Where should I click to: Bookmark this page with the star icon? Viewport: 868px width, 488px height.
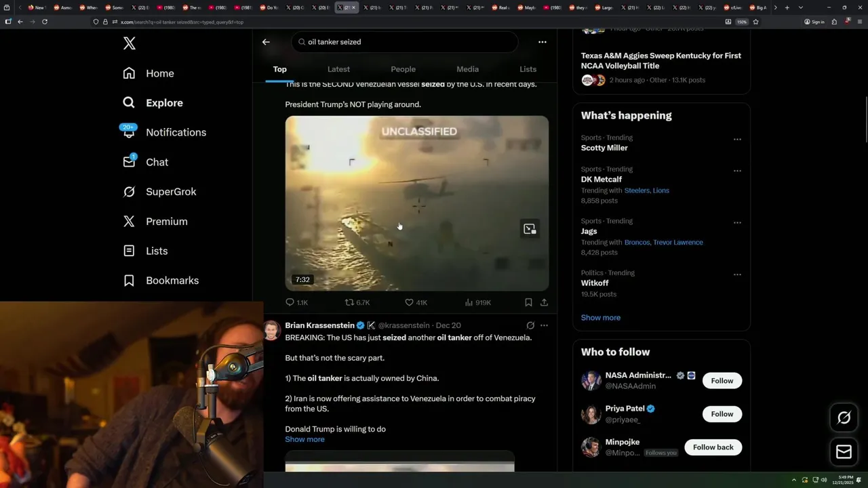(x=755, y=22)
